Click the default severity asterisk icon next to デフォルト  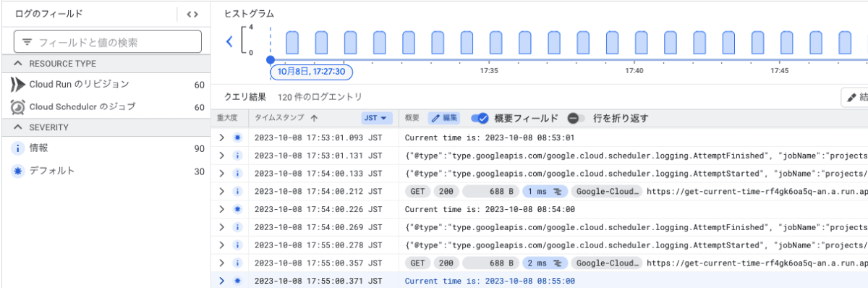coord(17,171)
